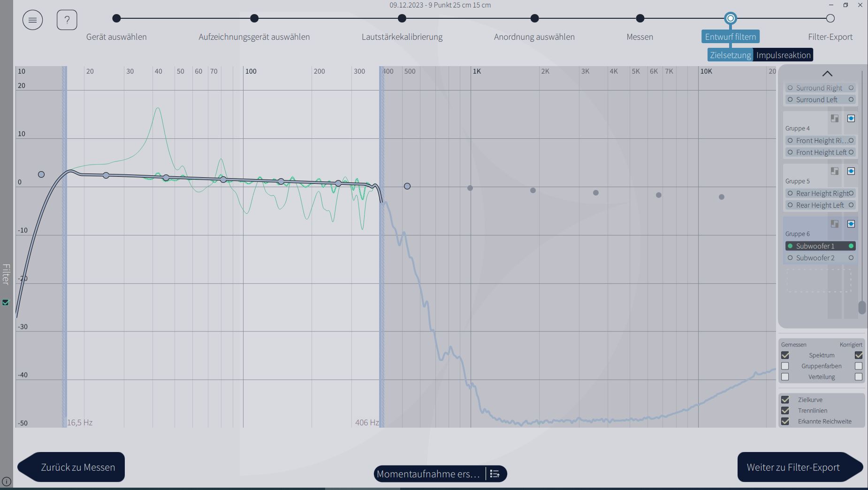The width and height of the screenshot is (868, 490).
Task: Select Surround Left channel
Action: 821,99
